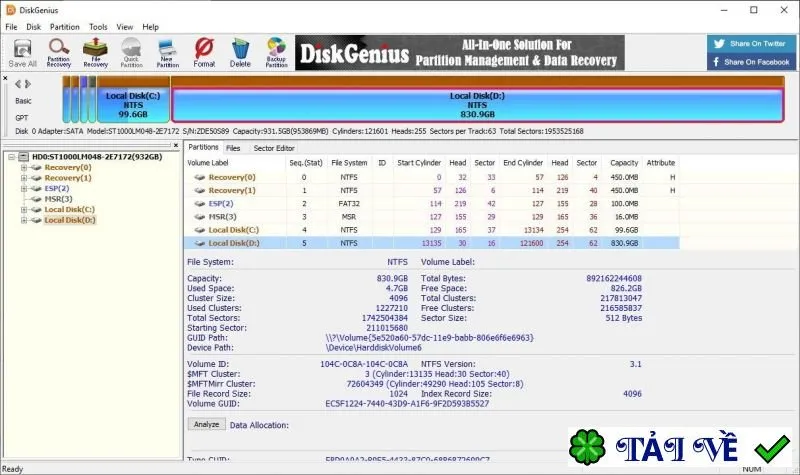This screenshot has height=475, width=800.
Task: Go to previous disk with left arrow
Action: coord(18,84)
